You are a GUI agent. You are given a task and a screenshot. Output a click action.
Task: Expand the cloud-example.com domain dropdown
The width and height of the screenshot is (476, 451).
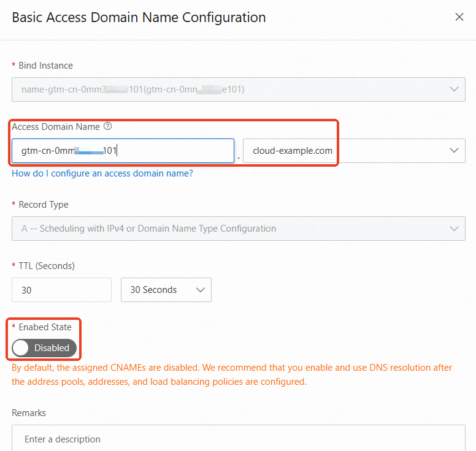[354, 151]
